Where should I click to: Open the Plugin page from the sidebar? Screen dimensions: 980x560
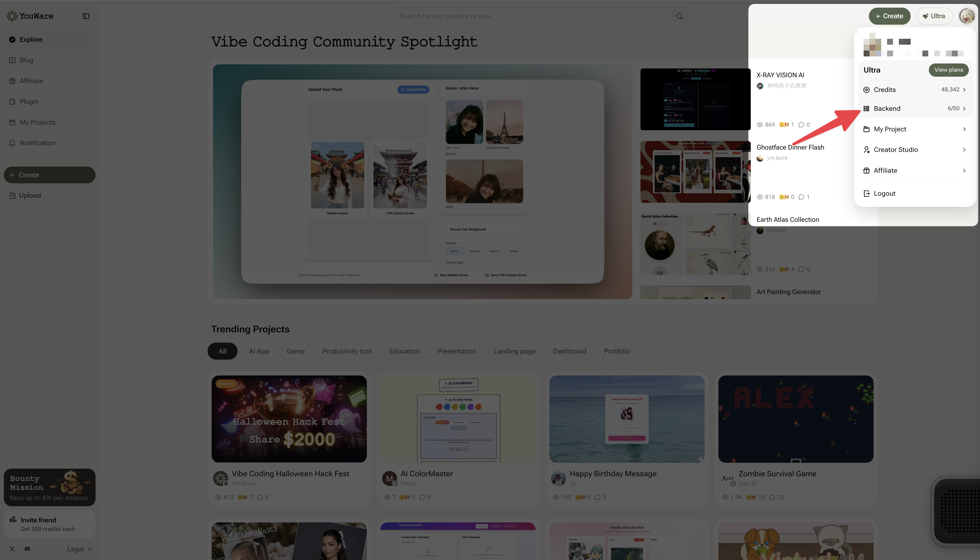pyautogui.click(x=29, y=101)
